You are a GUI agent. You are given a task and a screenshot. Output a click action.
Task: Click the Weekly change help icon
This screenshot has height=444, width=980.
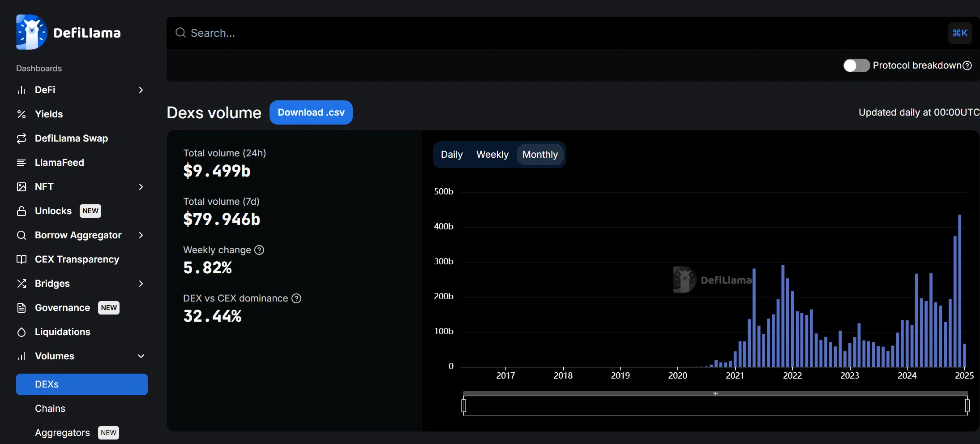[x=259, y=250]
